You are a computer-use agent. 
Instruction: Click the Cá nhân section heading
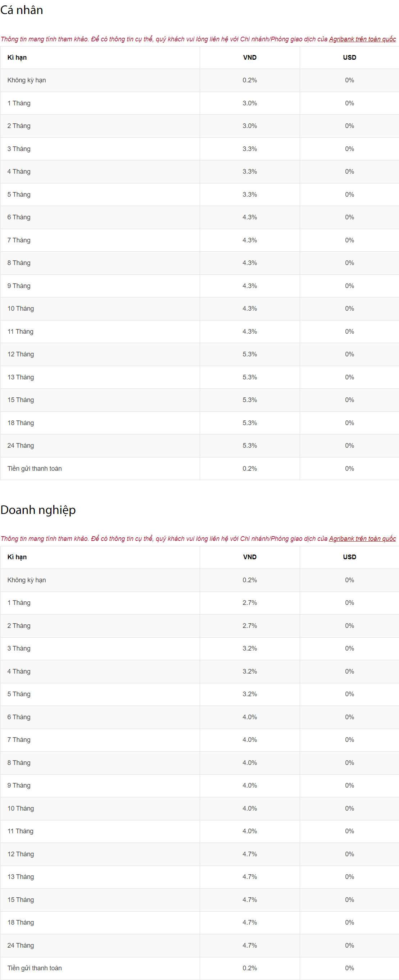22,10
